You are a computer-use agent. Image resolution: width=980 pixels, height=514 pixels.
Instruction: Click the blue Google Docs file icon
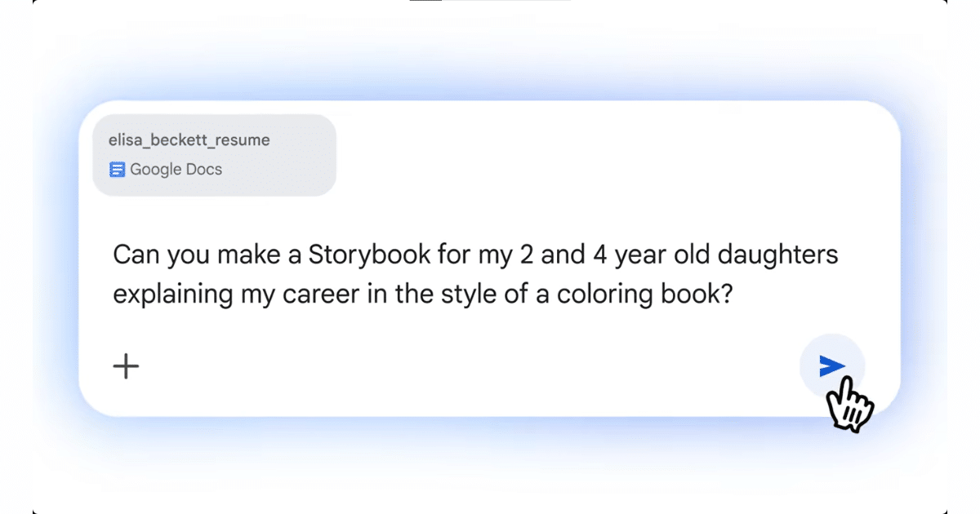[118, 170]
